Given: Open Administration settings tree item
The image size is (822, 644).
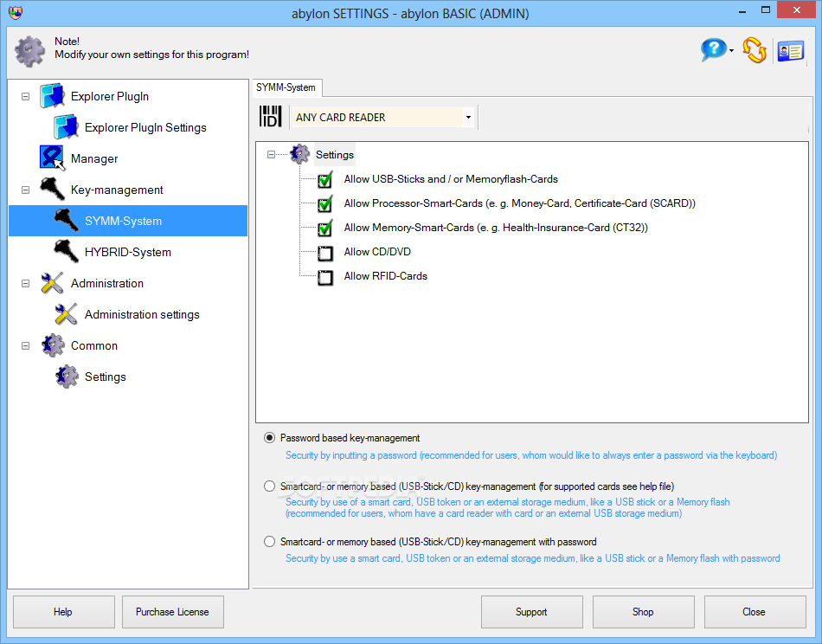Looking at the screenshot, I should [x=142, y=314].
